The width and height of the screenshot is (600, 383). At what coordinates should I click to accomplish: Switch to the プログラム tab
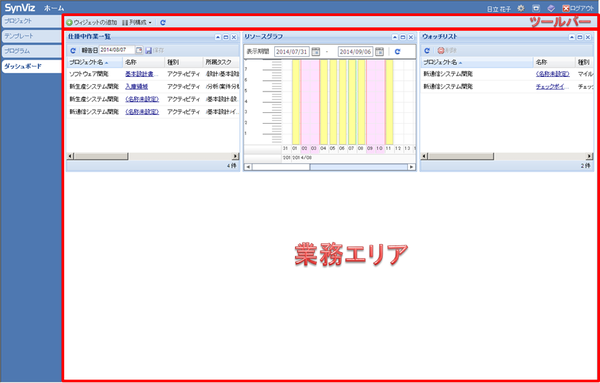click(x=31, y=51)
